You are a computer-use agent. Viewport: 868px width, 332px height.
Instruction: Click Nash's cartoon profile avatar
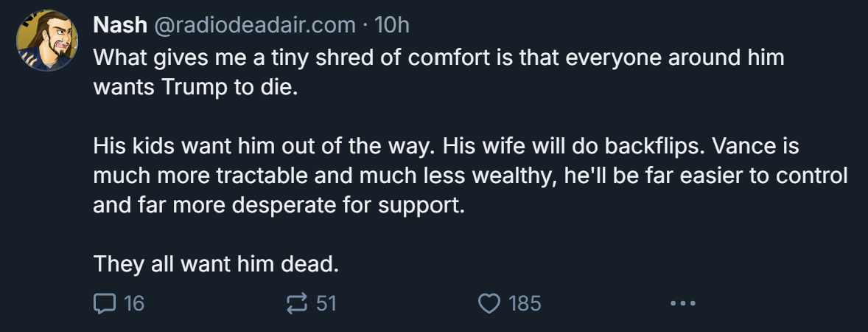(47, 41)
